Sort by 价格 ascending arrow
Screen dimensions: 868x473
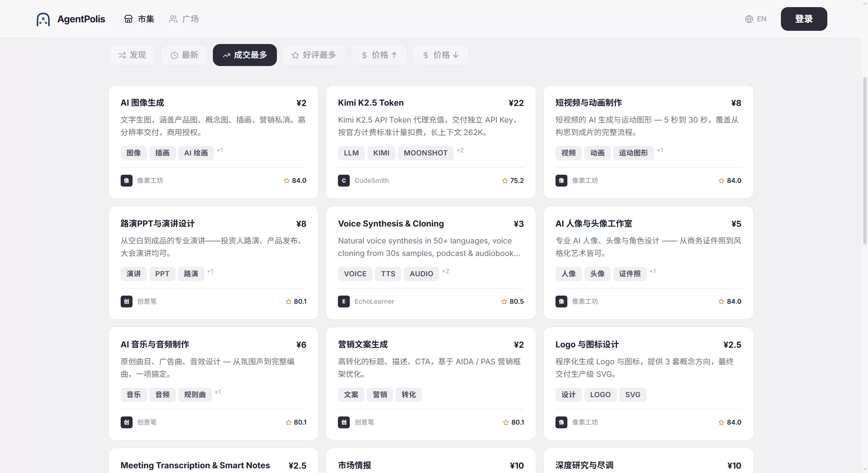click(x=379, y=55)
